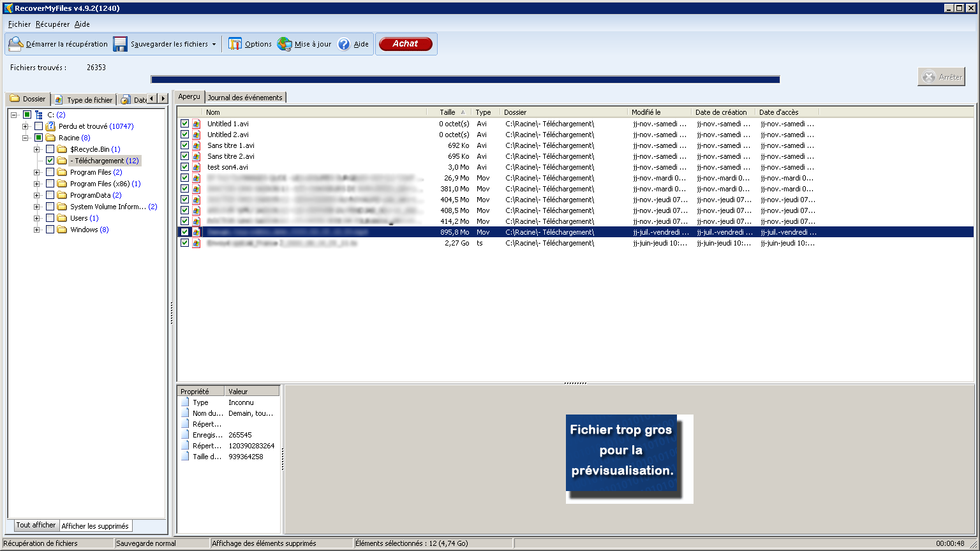Uncheck the Sans titre 1.avi checkbox
Image resolution: width=980 pixels, height=551 pixels.
pyautogui.click(x=184, y=145)
